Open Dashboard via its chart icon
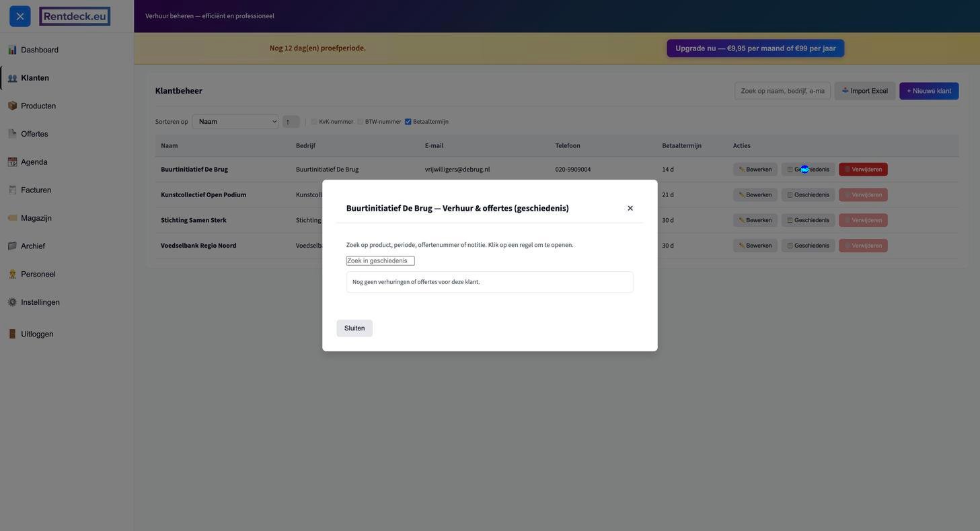The width and height of the screenshot is (980, 531). click(12, 50)
